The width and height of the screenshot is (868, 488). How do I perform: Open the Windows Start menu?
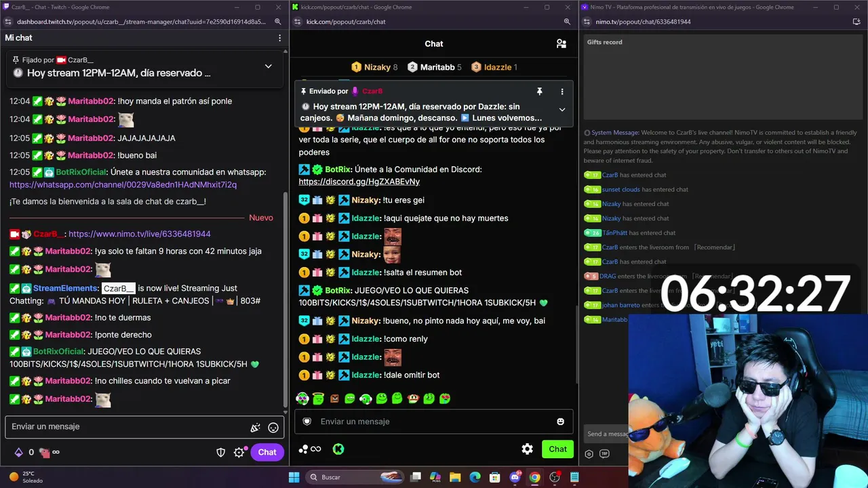[294, 477]
